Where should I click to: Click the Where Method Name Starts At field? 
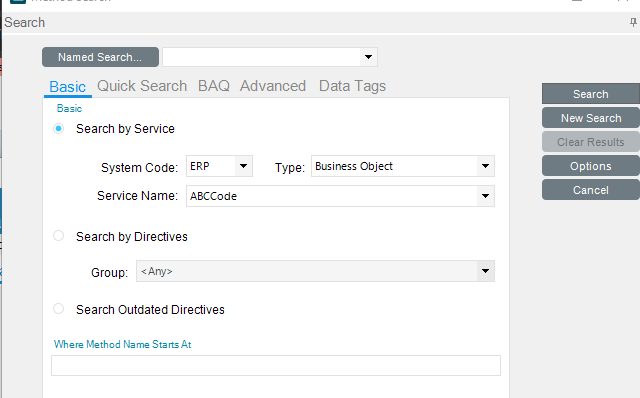[276, 365]
